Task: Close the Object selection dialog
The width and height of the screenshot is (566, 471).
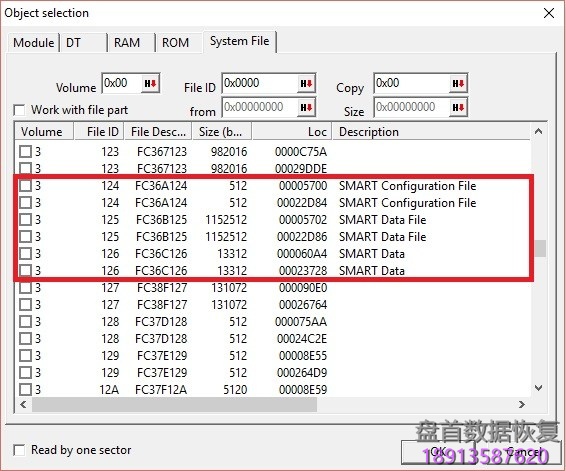Action: point(549,13)
